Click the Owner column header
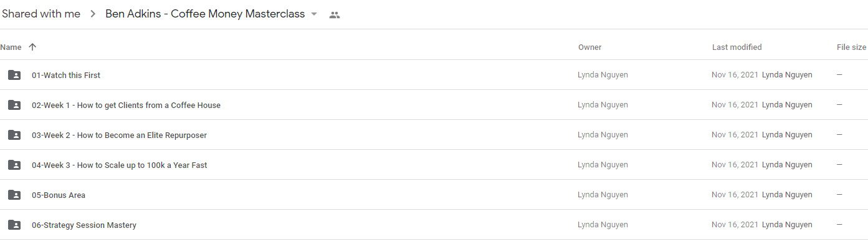This screenshot has width=868, height=241. pos(589,47)
